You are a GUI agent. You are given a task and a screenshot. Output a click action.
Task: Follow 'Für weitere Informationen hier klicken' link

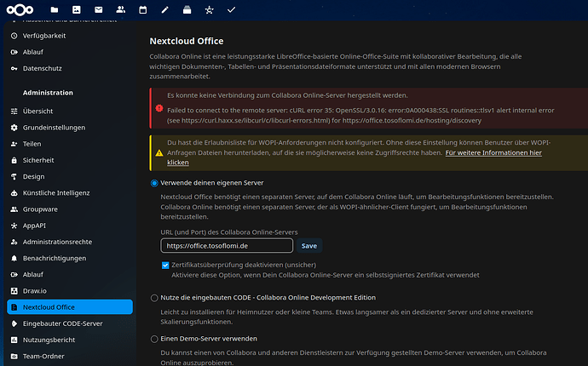493,152
